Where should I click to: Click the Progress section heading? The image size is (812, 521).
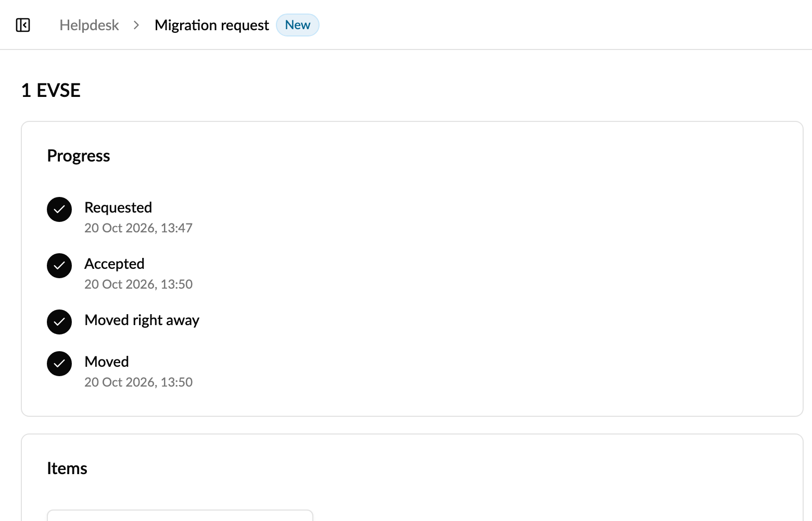point(79,156)
